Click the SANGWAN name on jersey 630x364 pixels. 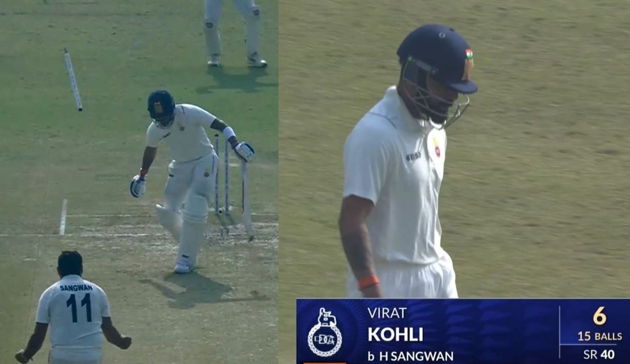[x=76, y=288]
